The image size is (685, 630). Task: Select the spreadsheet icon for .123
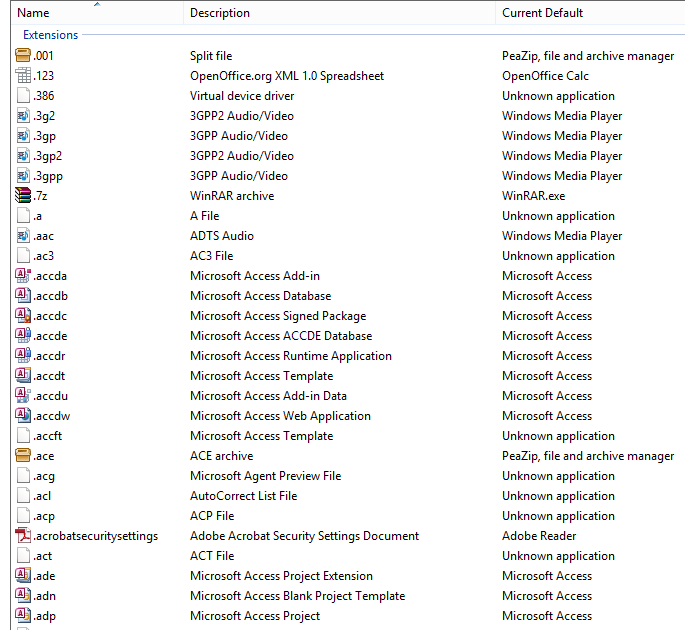pyautogui.click(x=24, y=76)
